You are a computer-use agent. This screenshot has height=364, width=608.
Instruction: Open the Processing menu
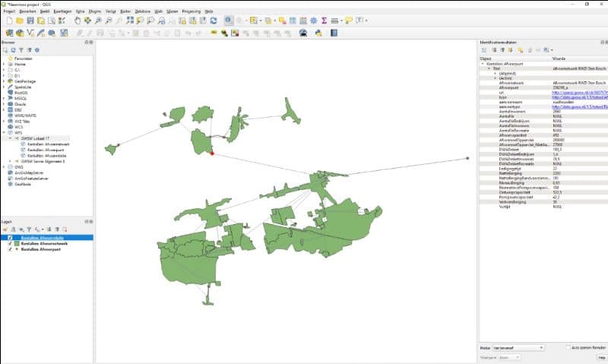click(x=192, y=12)
